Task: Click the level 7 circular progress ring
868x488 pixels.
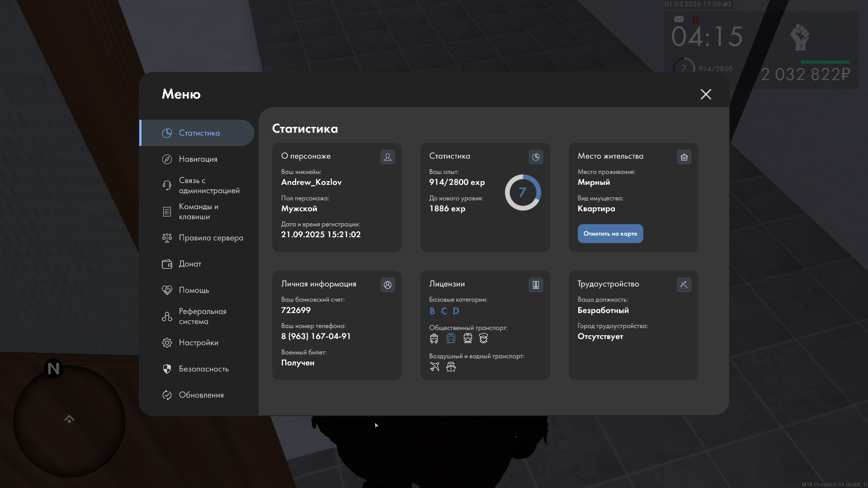Action: coord(523,192)
